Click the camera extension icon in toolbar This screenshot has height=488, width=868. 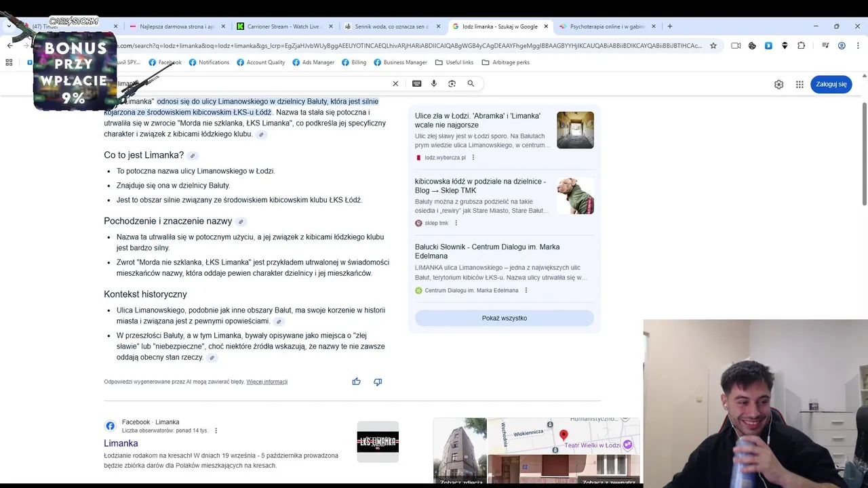click(x=736, y=45)
